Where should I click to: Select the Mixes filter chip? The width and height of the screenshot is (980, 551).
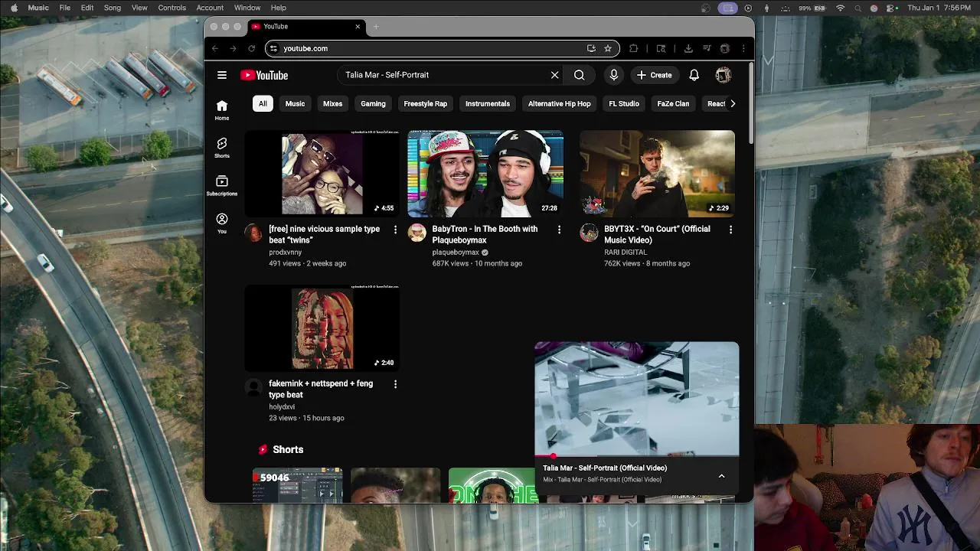pos(332,103)
